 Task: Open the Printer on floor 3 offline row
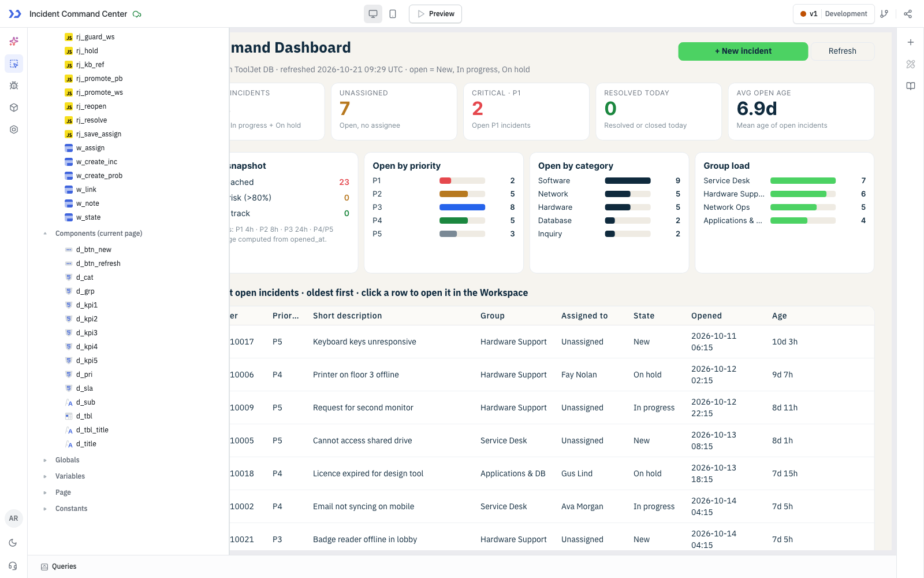coord(552,375)
